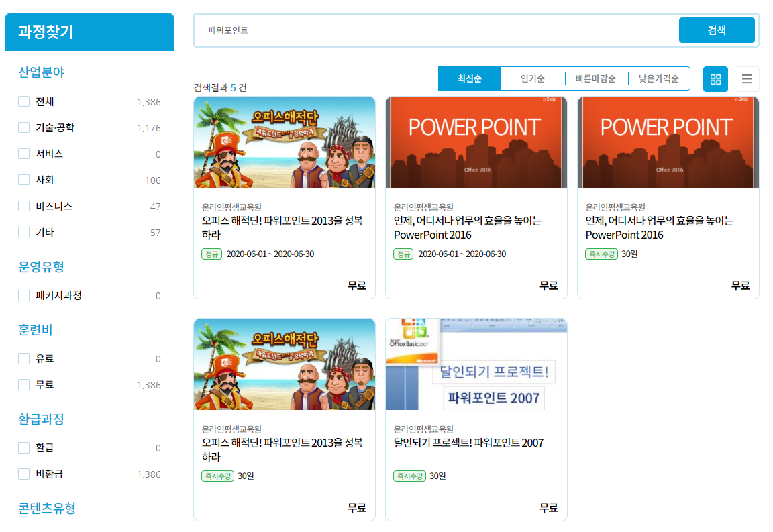Click 정규 badge on 오피스 해적단 card

click(x=211, y=254)
